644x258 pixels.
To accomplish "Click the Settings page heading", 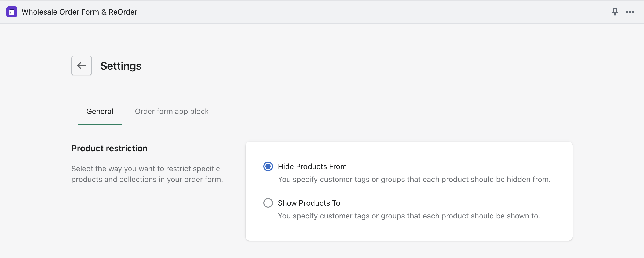I will point(121,66).
